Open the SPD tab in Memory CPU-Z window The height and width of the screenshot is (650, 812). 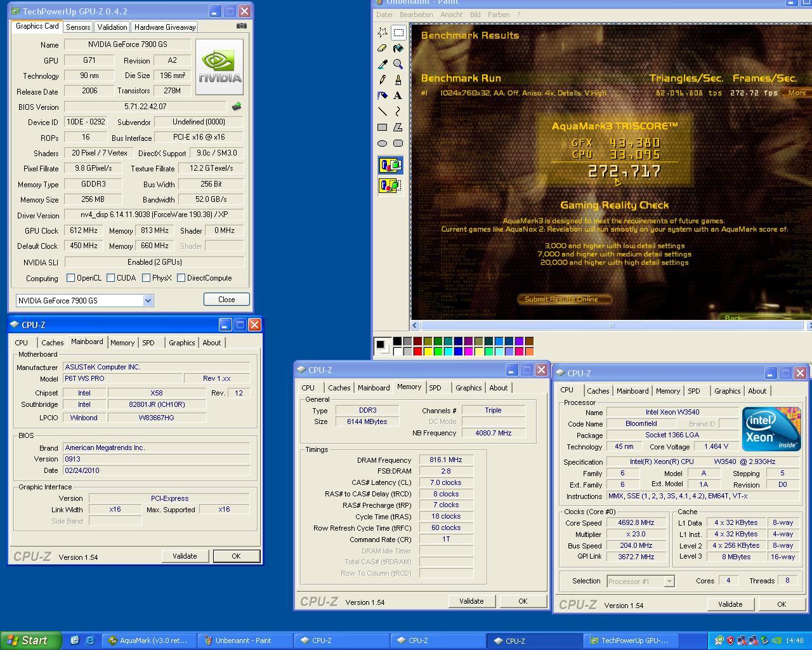435,388
